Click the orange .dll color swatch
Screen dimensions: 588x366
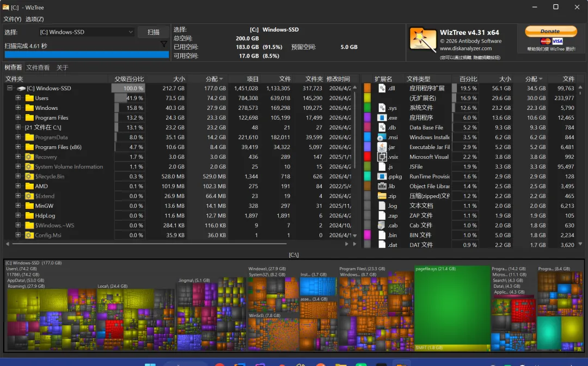[x=367, y=89]
